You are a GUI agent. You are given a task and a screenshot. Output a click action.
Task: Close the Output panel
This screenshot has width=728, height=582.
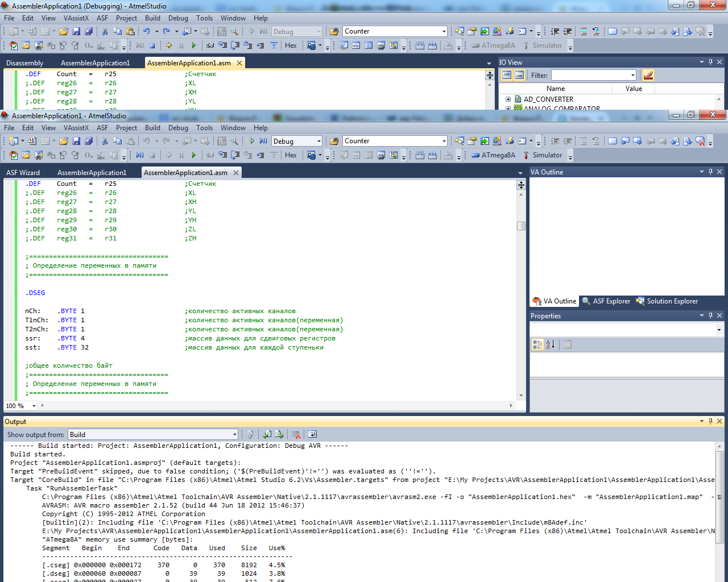click(719, 421)
